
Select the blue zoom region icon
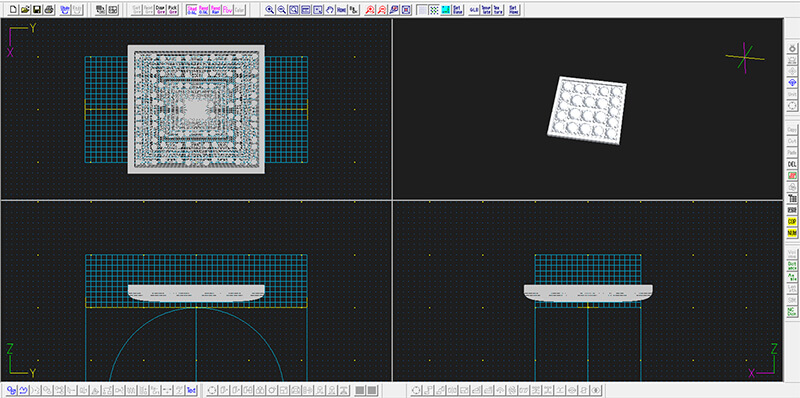pyautogui.click(x=317, y=9)
